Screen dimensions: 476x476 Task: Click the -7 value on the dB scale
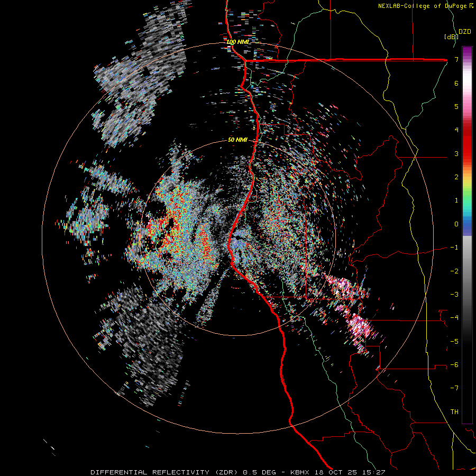click(454, 388)
